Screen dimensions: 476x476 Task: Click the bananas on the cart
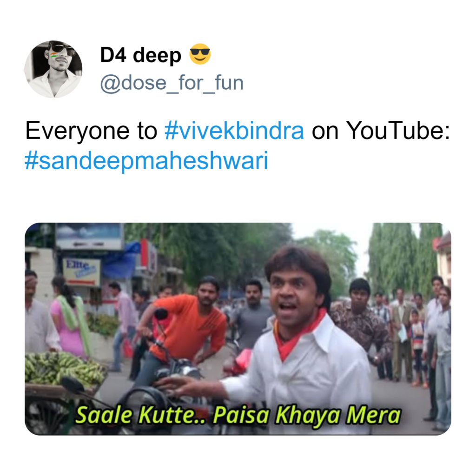(x=64, y=368)
